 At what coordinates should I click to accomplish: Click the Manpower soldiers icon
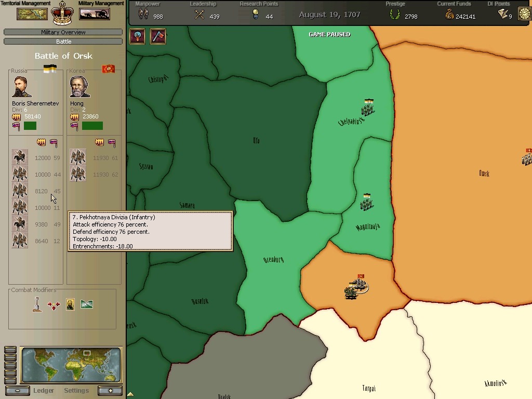(x=143, y=14)
